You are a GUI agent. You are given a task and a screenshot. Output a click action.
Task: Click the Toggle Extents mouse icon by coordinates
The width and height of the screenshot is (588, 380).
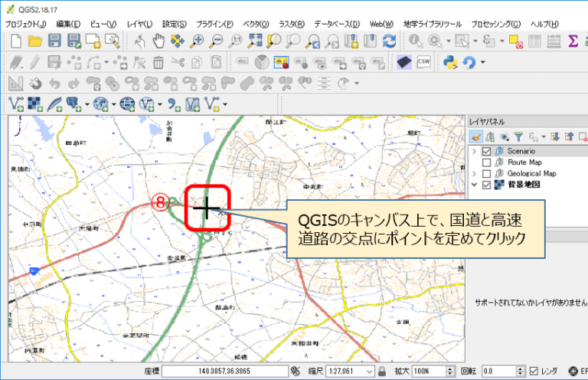click(x=296, y=371)
